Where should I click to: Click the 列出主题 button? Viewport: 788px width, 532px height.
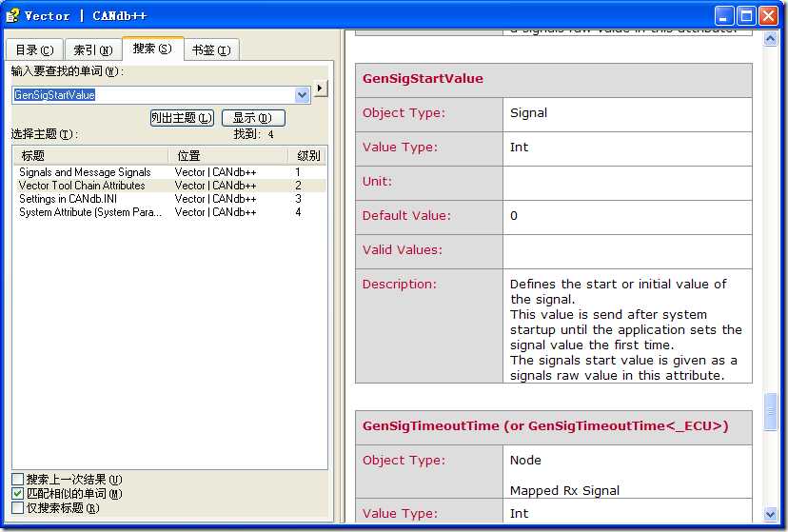182,118
